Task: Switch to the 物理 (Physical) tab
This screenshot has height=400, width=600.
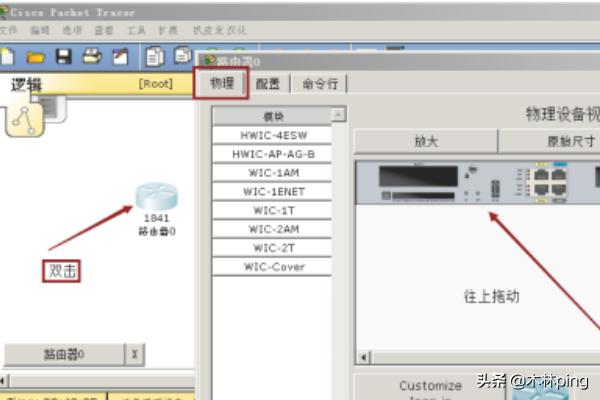Action: [x=222, y=83]
